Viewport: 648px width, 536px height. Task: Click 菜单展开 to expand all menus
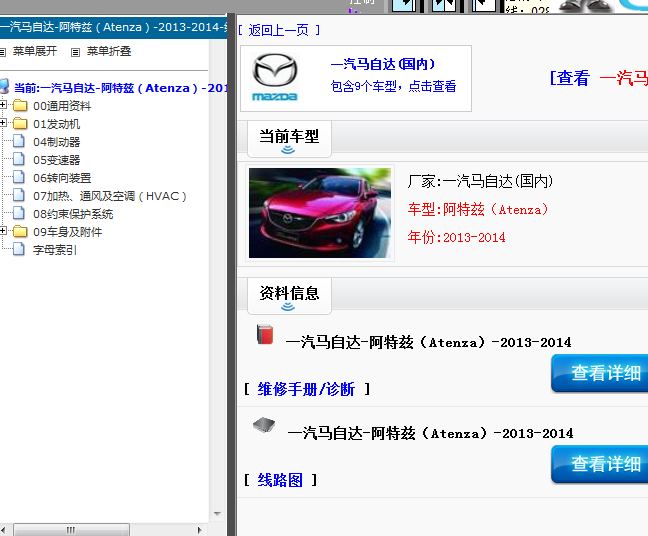35,51
